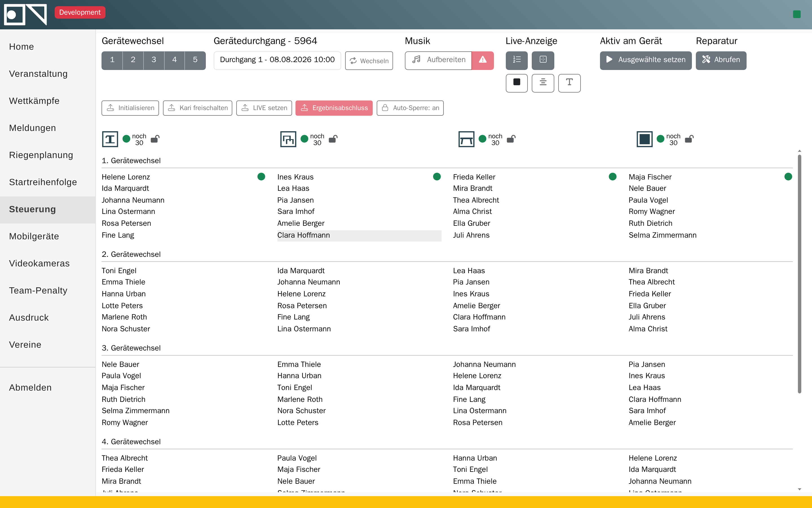The height and width of the screenshot is (508, 812).
Task: Click the Initialisieren button
Action: coord(130,108)
